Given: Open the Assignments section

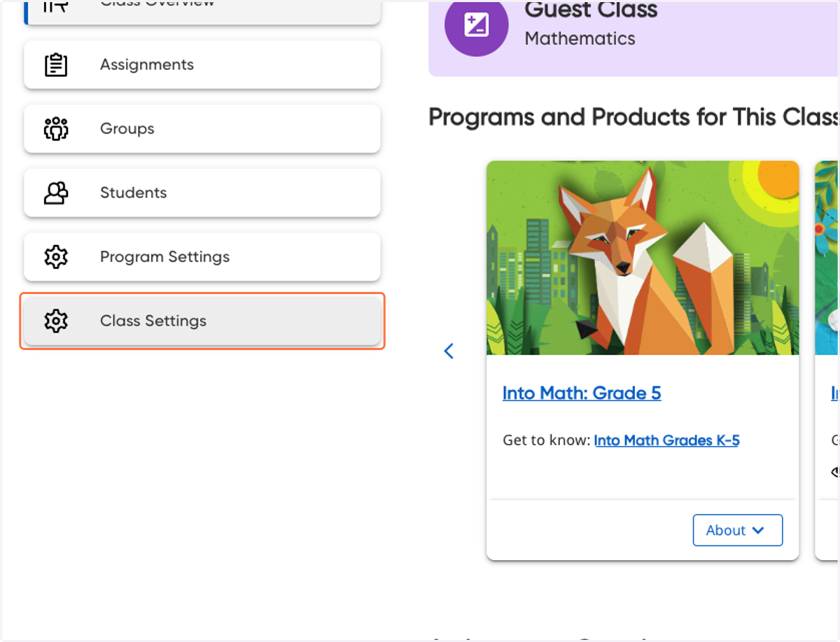Looking at the screenshot, I should [x=202, y=64].
